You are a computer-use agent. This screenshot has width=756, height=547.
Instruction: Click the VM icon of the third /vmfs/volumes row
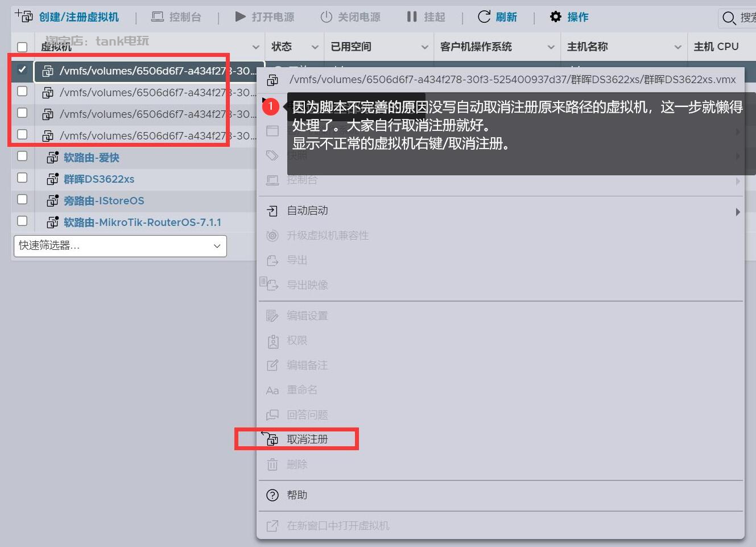[x=48, y=114]
